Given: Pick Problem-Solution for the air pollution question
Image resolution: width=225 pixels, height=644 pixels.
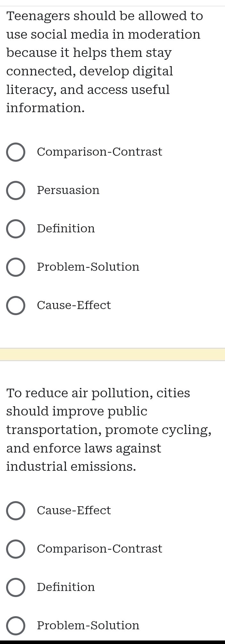Looking at the screenshot, I should [x=16, y=626].
